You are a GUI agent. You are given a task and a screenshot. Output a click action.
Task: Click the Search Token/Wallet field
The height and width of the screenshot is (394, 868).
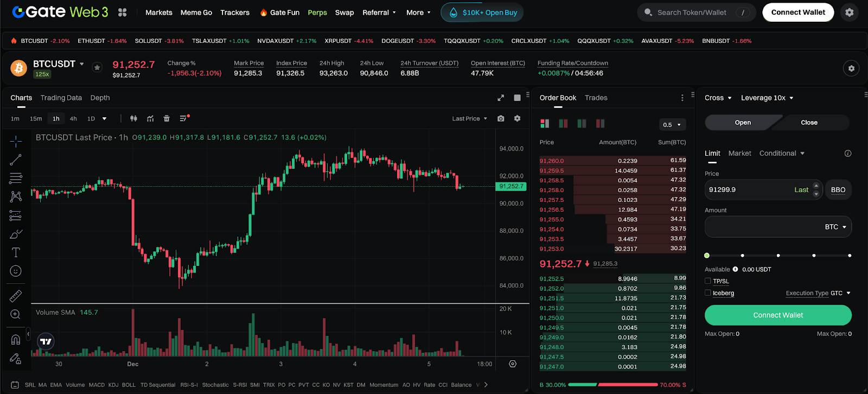pos(692,12)
